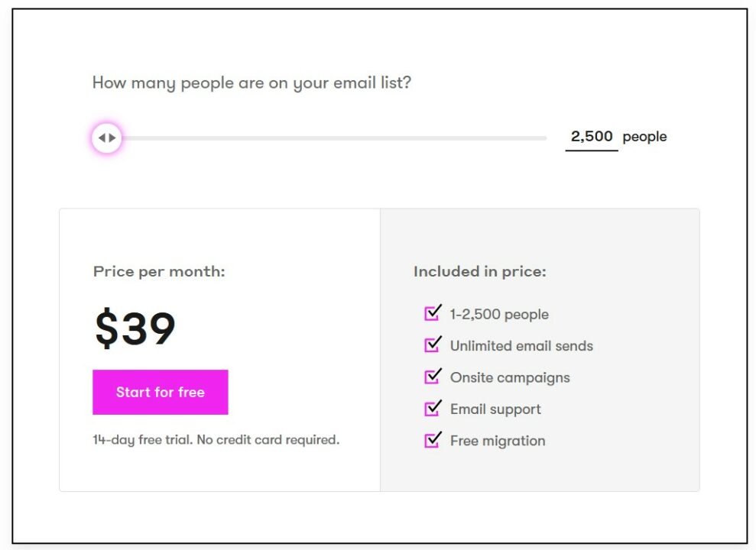Screen dimensions: 756x550
Task: Click the 'Unlimited email sends' feature text
Action: click(x=521, y=346)
